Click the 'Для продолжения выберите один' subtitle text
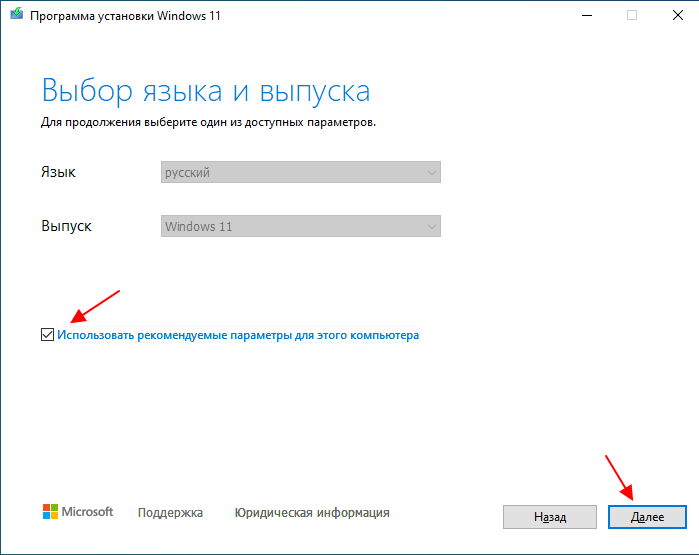 [208, 122]
